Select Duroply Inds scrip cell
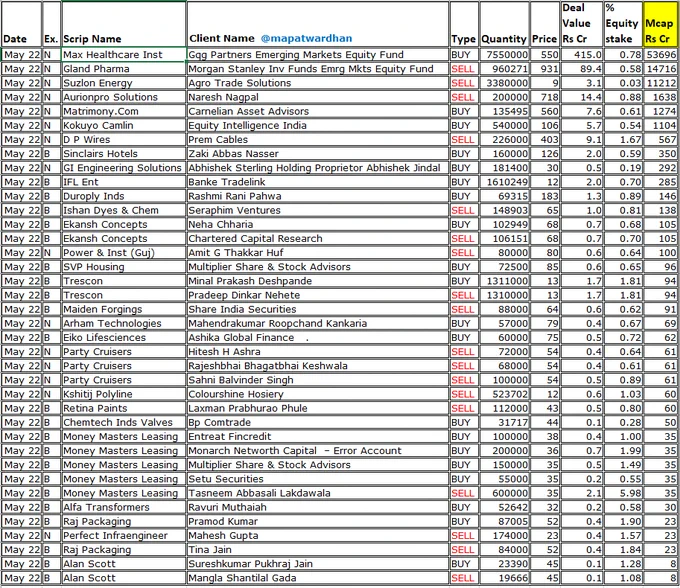The height and width of the screenshot is (588, 680). pyautogui.click(x=124, y=196)
